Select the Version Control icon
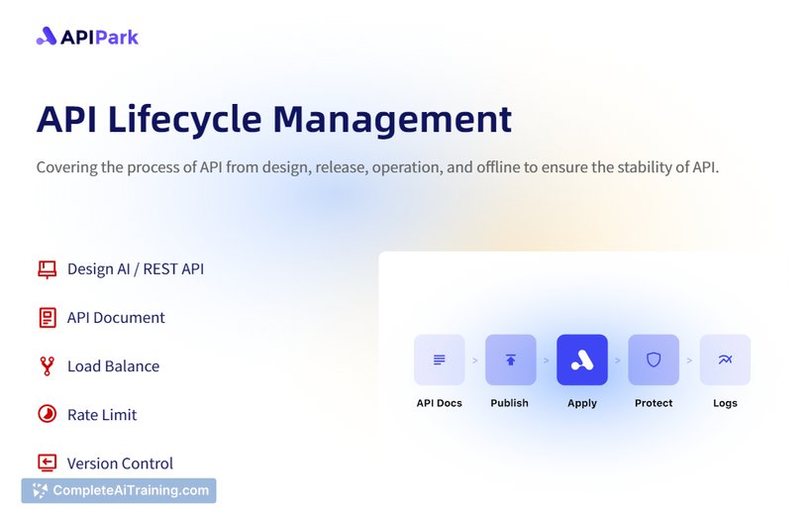 pos(47,464)
